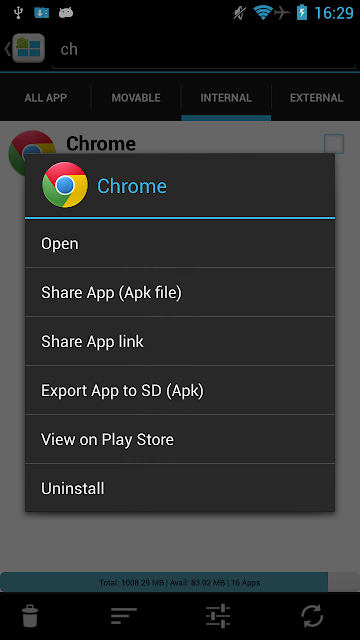Tap the Android debug notification icon

tap(66, 13)
